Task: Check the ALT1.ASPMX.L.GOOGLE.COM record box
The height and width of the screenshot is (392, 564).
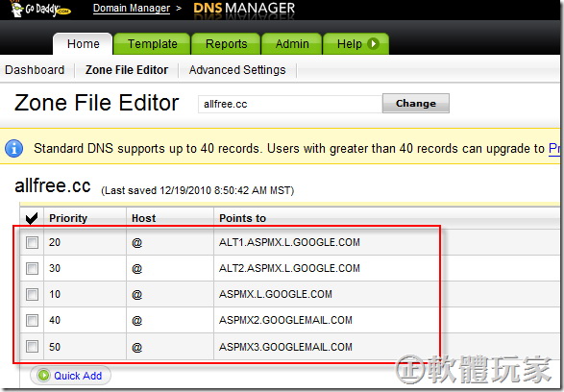Action: [32, 242]
